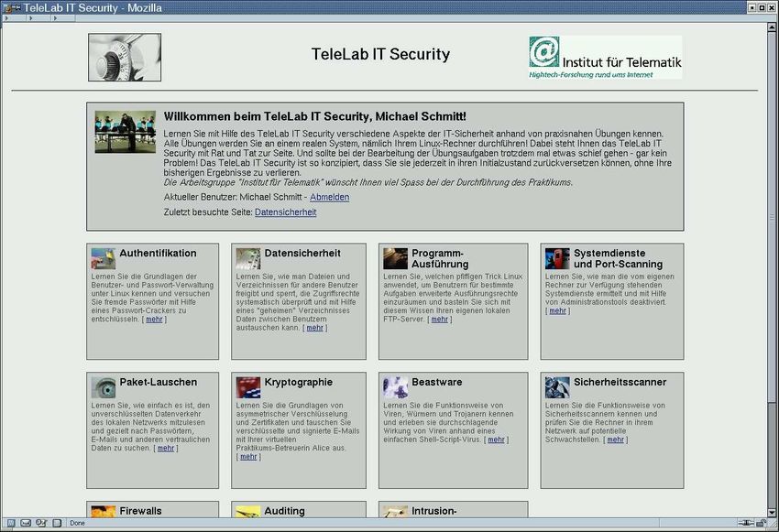Click the online/offline connection status icon
Screen dimensions: 779x532
(x=746, y=523)
